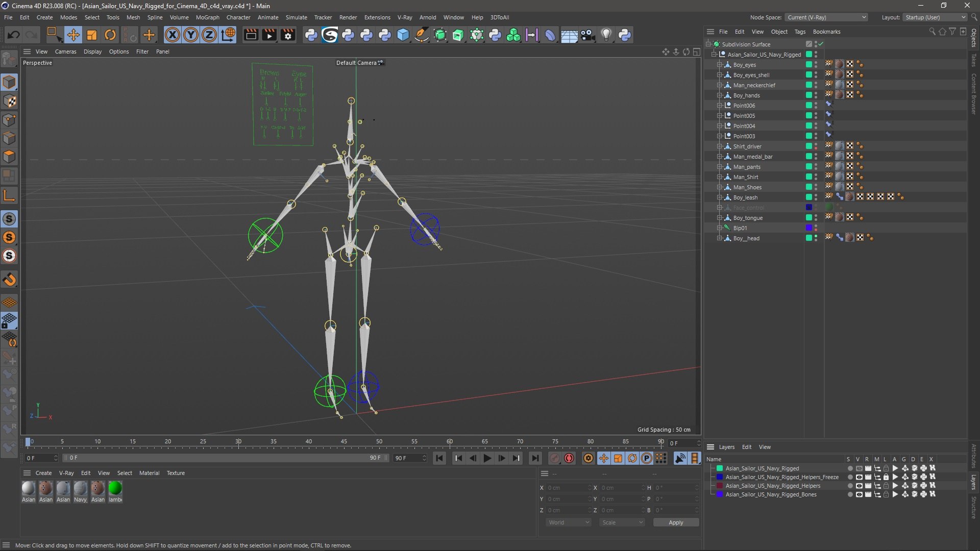Click the Undo arrow icon
Viewport: 980px width, 551px height.
[14, 35]
